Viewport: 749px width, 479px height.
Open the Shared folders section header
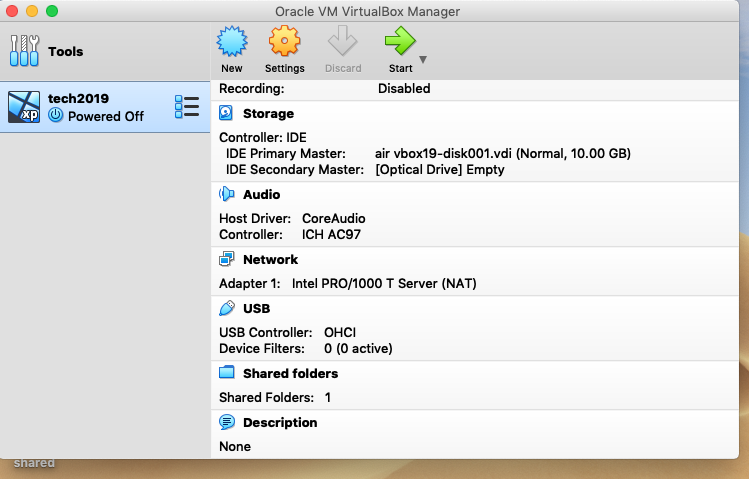pyautogui.click(x=290, y=373)
